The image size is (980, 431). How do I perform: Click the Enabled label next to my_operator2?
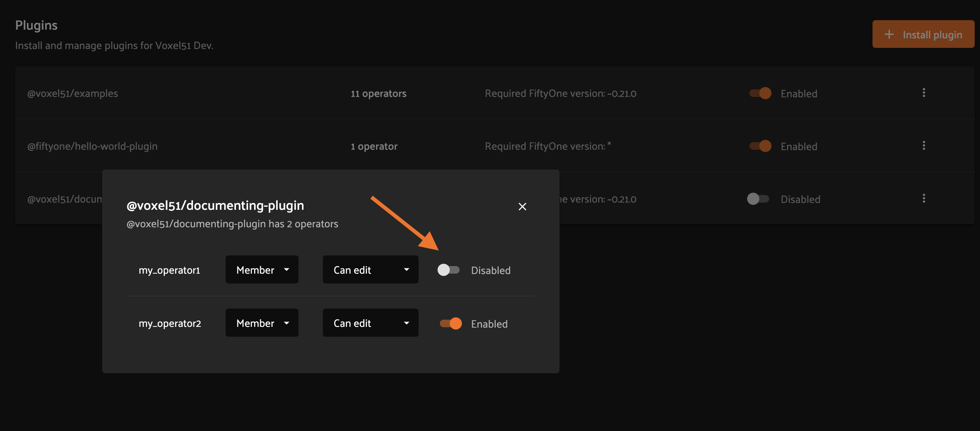[489, 324]
